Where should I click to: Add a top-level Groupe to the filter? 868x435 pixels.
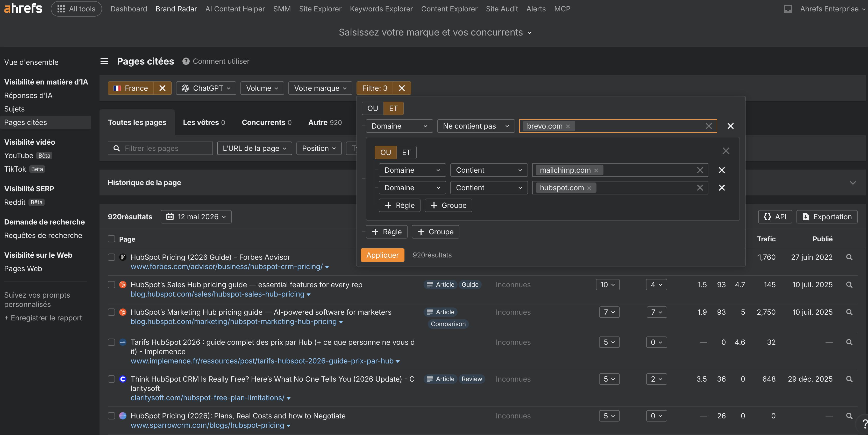[x=435, y=232]
